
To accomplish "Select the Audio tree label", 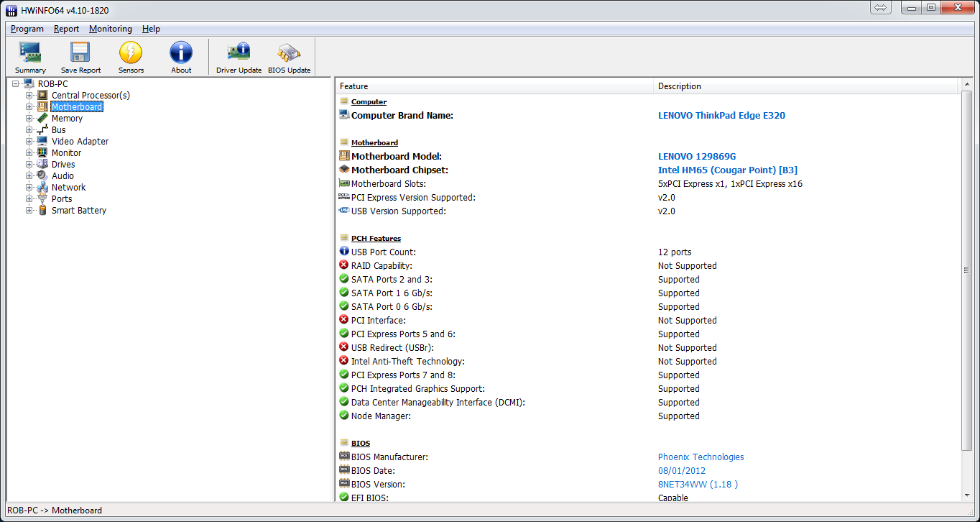I will [63, 175].
